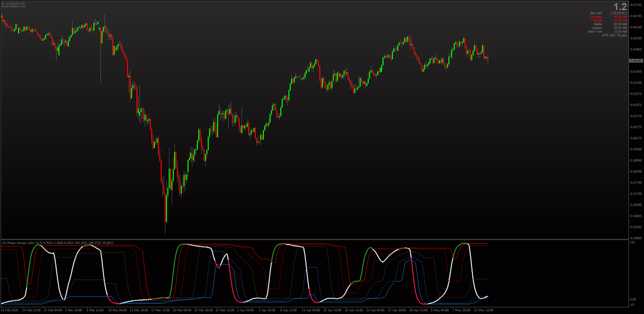Image resolution: width=644 pixels, height=314 pixels.
Task: Click the 27 Feb 04:00 time label
Action: [x=53, y=310]
